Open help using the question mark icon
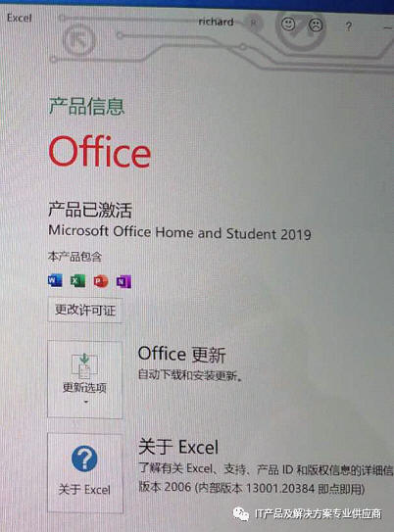 [349, 26]
